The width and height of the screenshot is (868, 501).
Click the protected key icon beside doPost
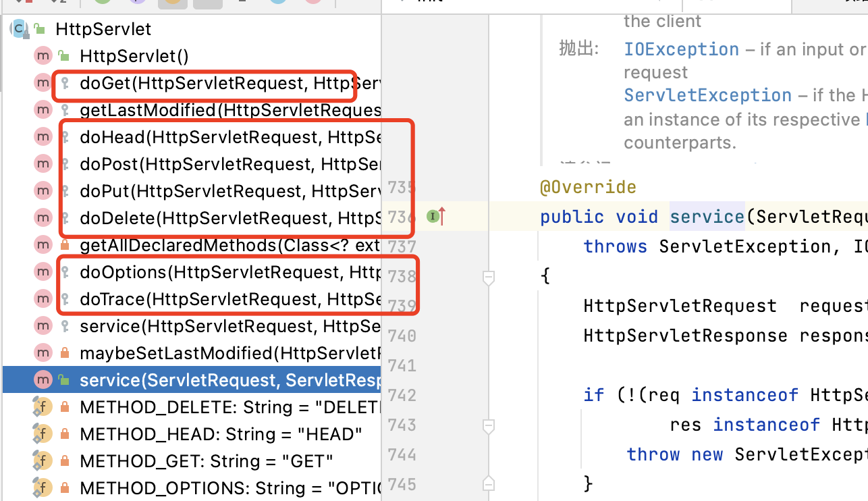point(65,164)
